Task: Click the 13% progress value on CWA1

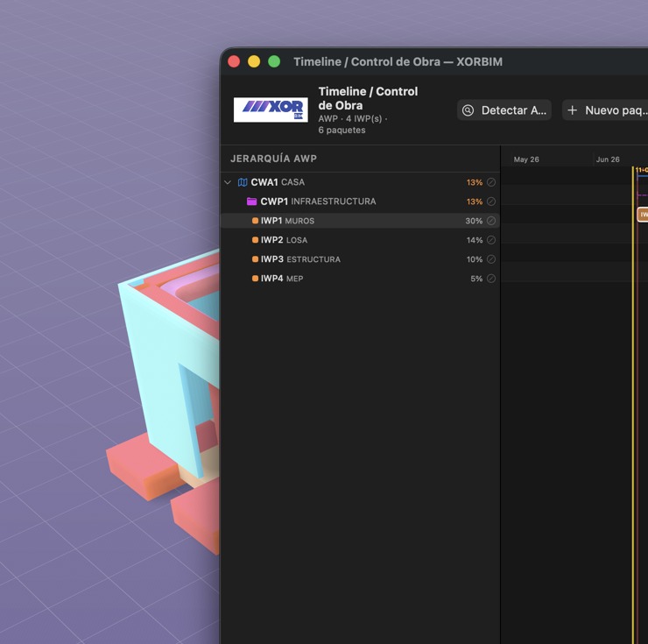Action: click(475, 182)
